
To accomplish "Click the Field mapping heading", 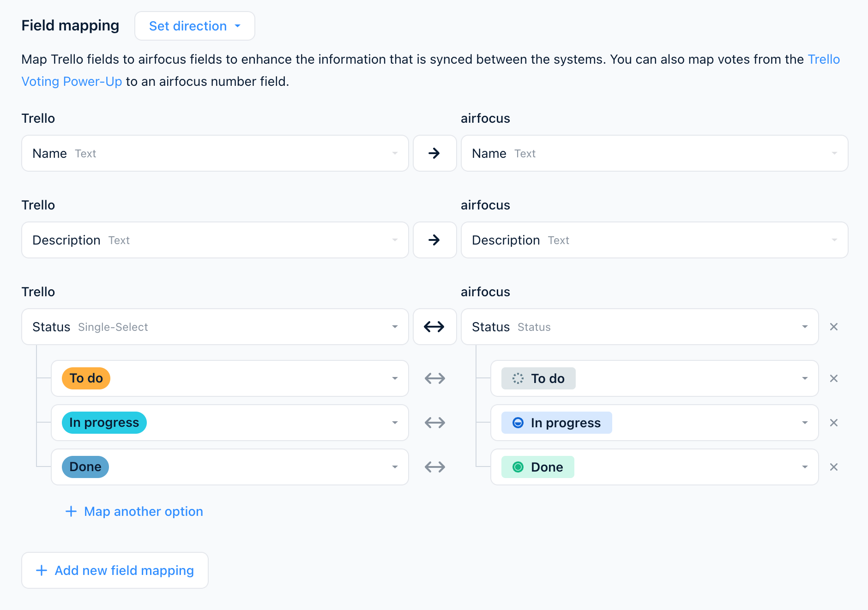I will tap(70, 25).
